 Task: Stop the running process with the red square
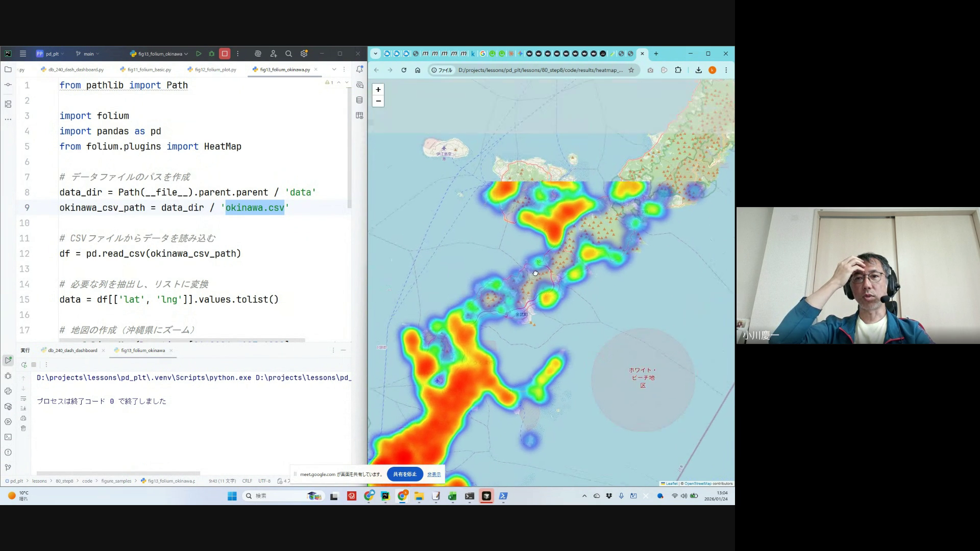[225, 54]
